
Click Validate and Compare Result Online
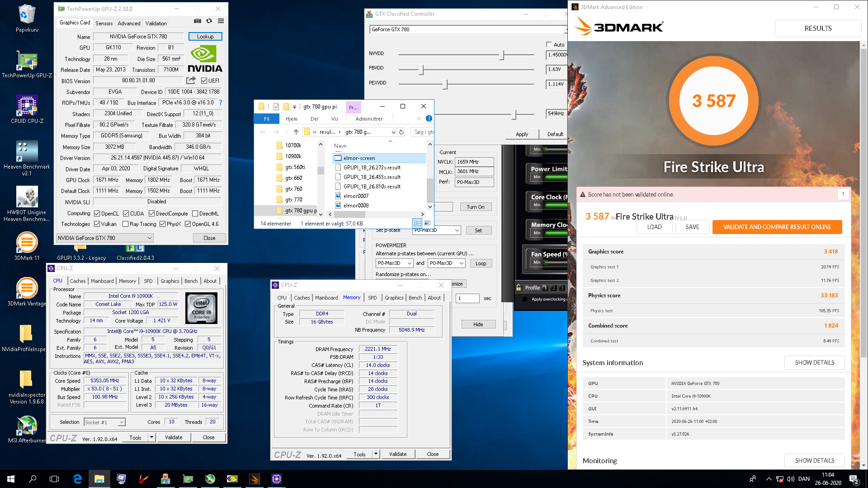click(777, 227)
